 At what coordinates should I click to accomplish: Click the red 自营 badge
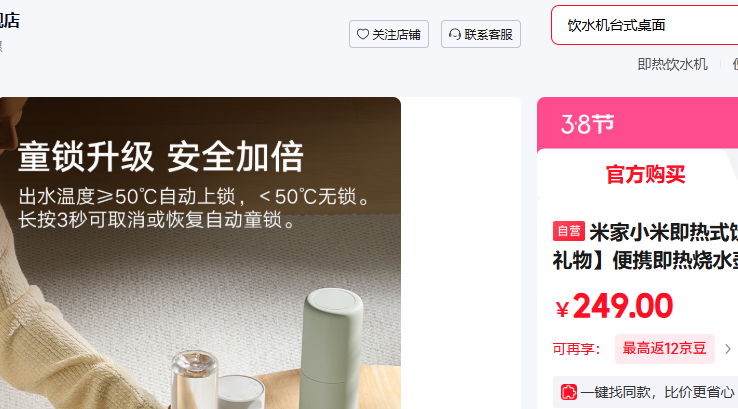click(569, 231)
